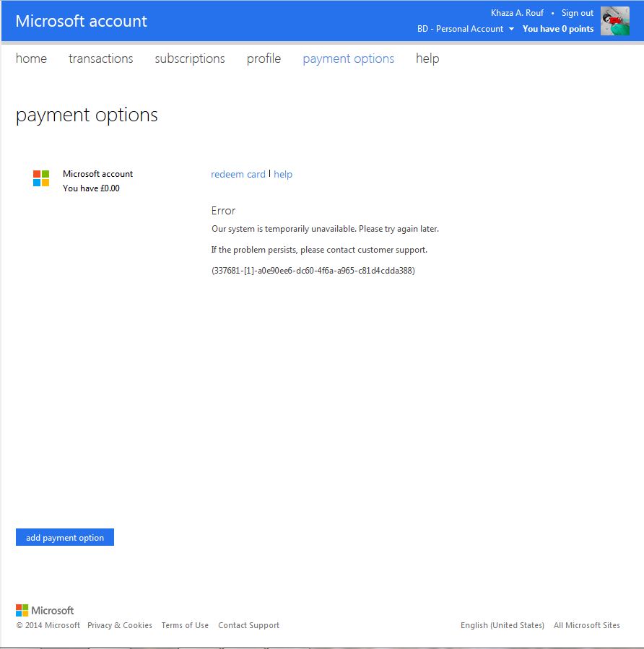The height and width of the screenshot is (649, 644).
Task: Click the add payment option button
Action: 65,537
